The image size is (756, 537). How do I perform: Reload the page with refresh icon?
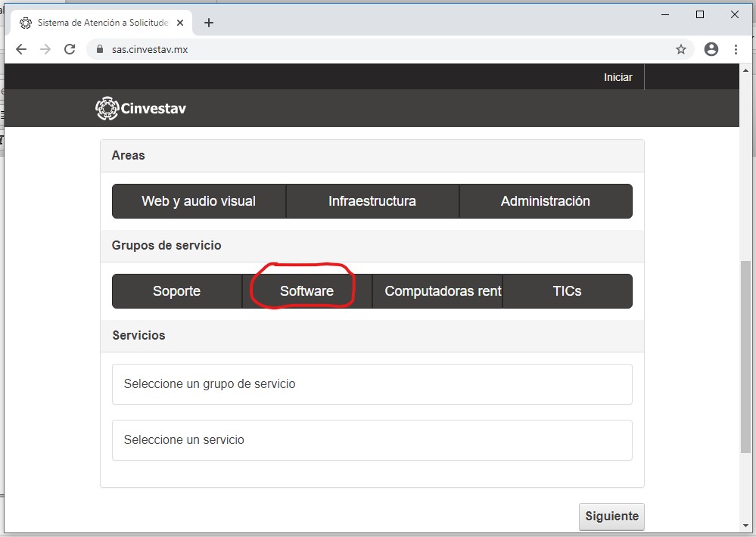[70, 49]
